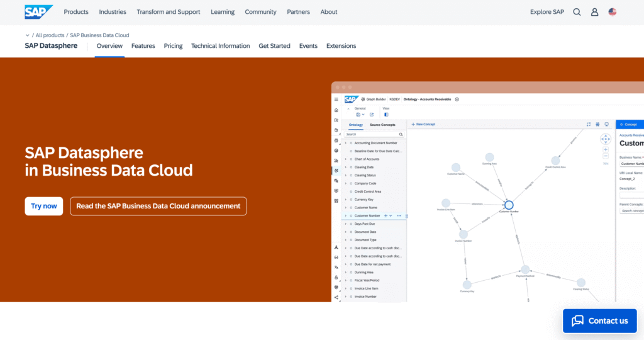Click the zoom in plus on graph canvas
The image size is (644, 340).
pos(606,150)
